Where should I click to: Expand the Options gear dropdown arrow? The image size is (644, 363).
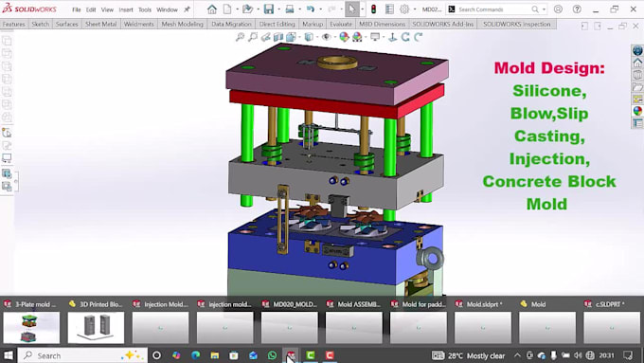pyautogui.click(x=415, y=9)
